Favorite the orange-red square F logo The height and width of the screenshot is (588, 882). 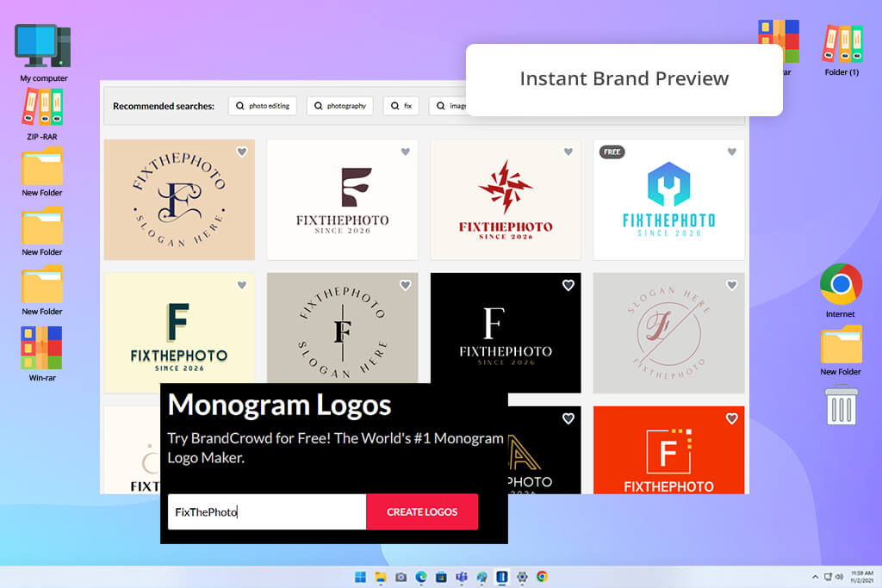coord(732,418)
